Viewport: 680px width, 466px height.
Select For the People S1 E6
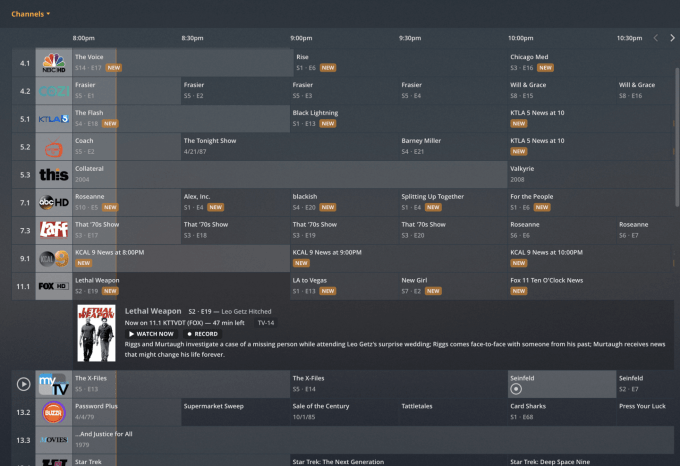(590, 202)
